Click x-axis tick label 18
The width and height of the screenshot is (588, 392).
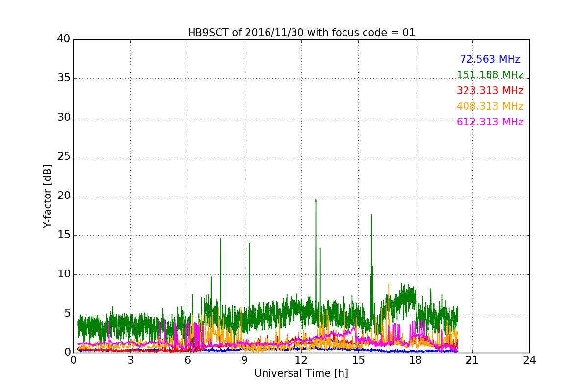tap(416, 360)
